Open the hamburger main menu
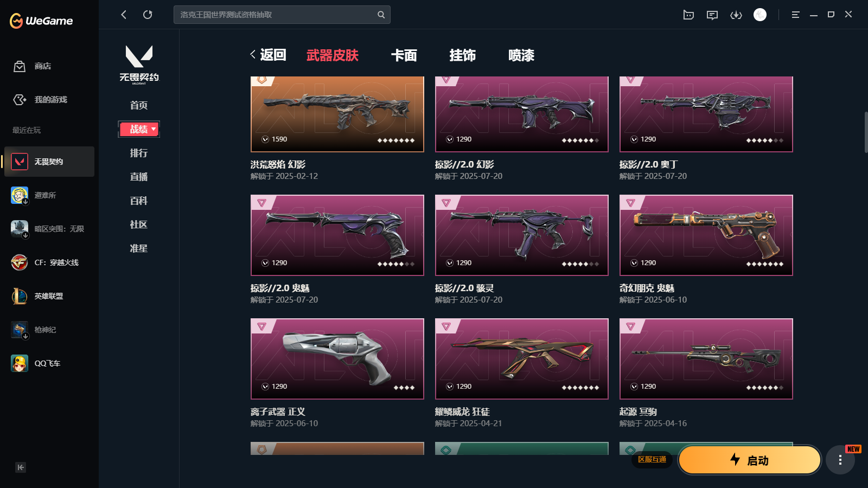868x488 pixels. [795, 15]
